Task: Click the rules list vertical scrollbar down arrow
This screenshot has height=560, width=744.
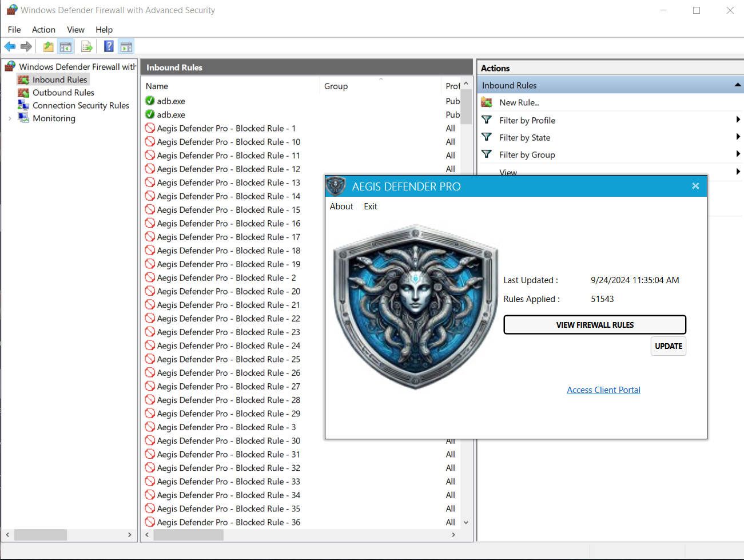Action: (466, 522)
